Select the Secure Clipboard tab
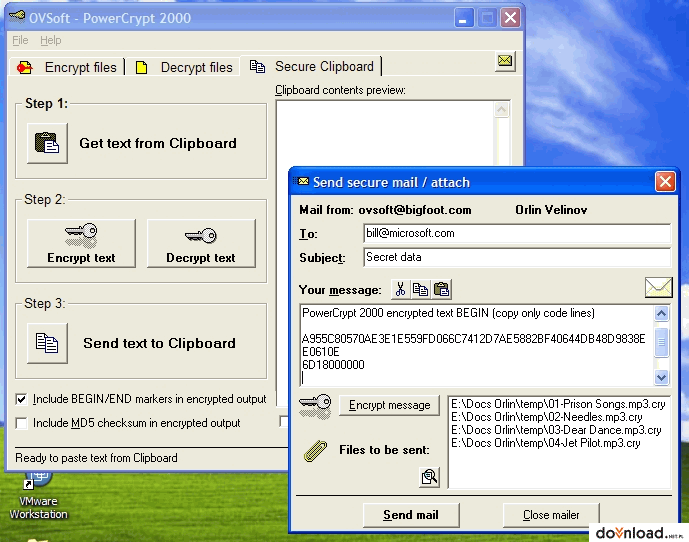Image resolution: width=689 pixels, height=542 pixels. pyautogui.click(x=312, y=66)
